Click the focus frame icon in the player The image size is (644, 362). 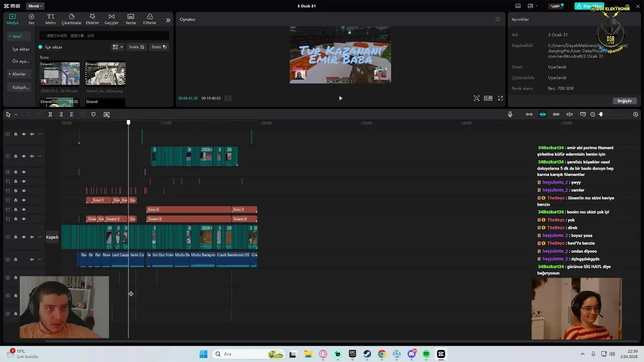[476, 99]
